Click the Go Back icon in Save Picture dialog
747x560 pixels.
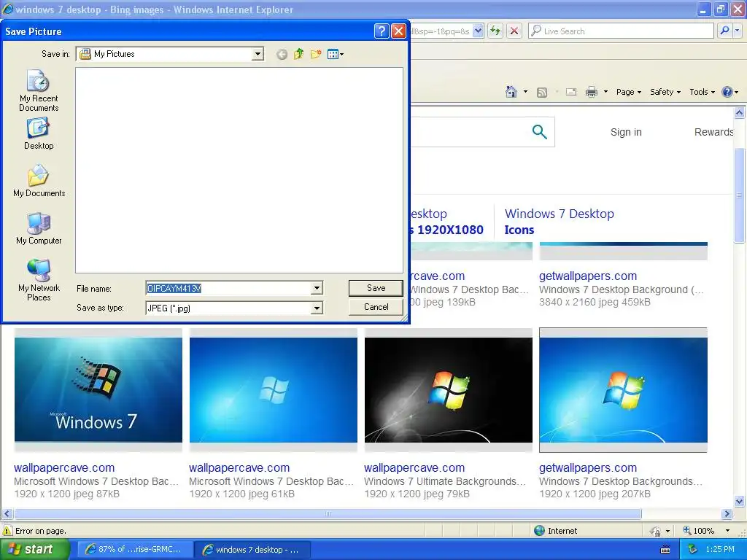coord(282,54)
